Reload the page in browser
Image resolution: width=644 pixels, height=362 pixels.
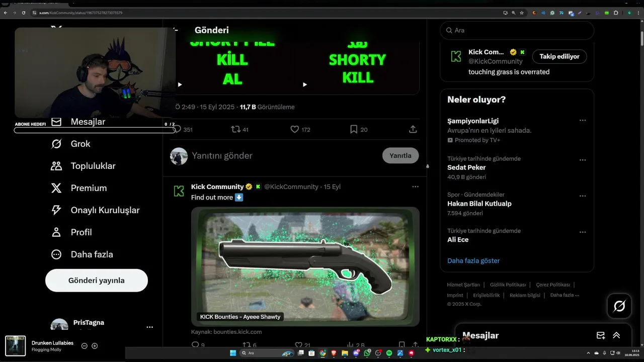(23, 13)
